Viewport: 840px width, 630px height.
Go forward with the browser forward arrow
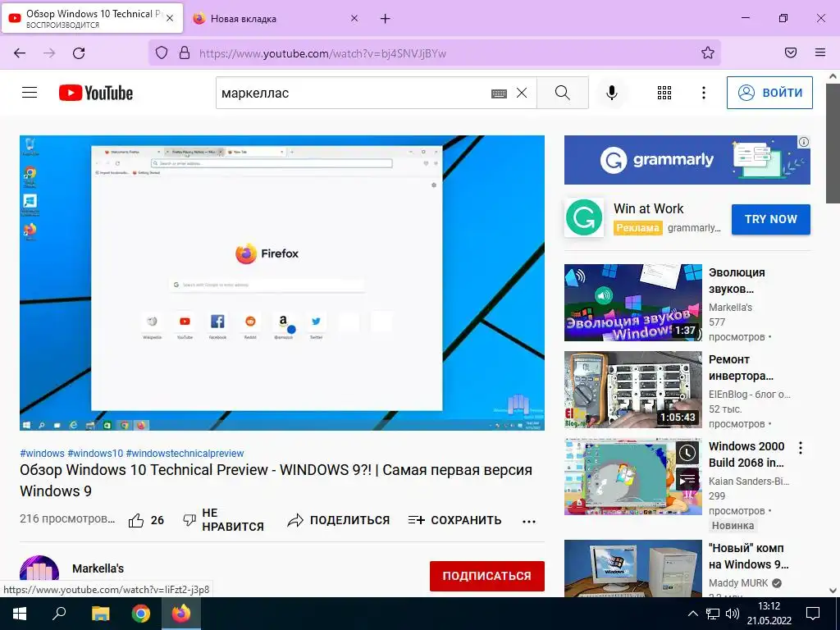tap(49, 53)
